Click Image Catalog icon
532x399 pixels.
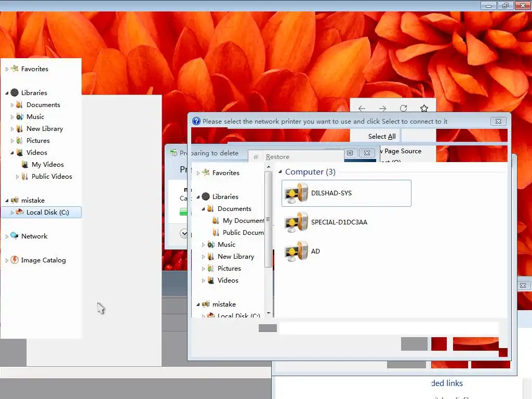pyautogui.click(x=15, y=260)
